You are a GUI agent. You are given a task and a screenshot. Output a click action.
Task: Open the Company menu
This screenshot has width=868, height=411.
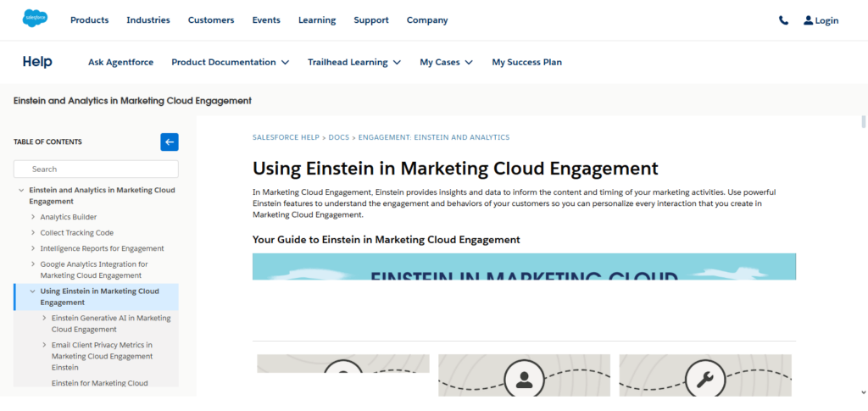pyautogui.click(x=427, y=19)
